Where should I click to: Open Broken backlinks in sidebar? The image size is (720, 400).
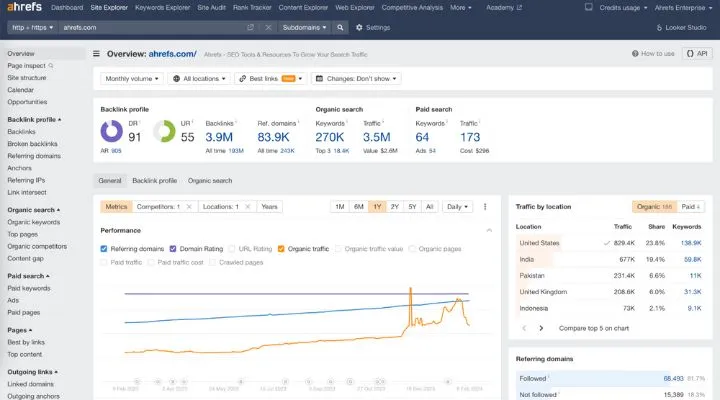32,144
